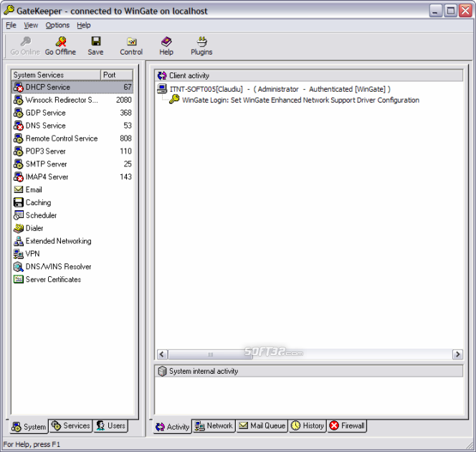Click the Extended Networking icon
Screen dimensions: 476x452
pos(19,241)
